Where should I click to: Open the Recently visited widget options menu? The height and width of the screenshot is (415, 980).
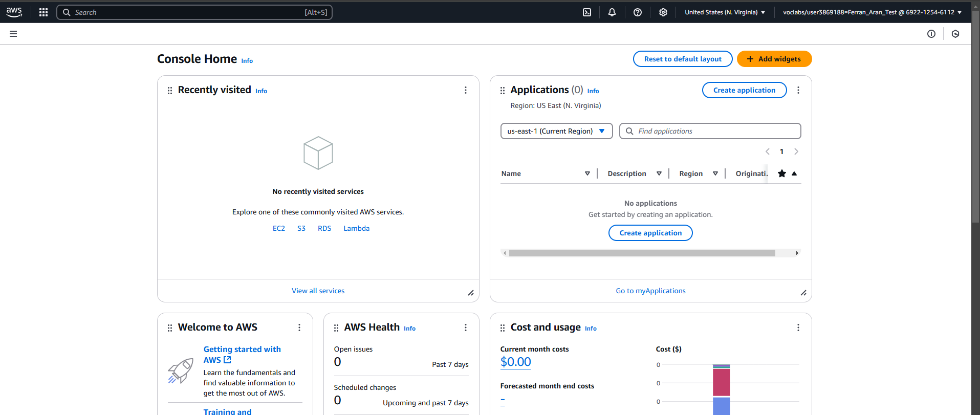click(x=465, y=90)
